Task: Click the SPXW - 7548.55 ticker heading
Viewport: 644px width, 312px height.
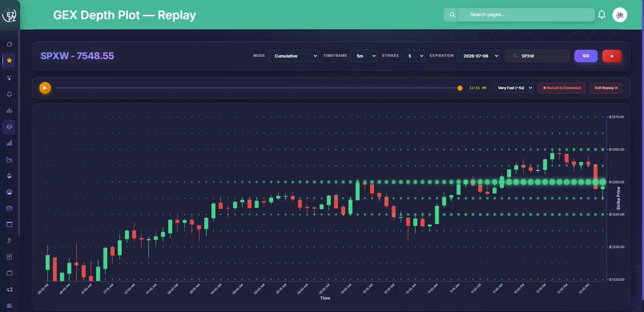Action: pyautogui.click(x=77, y=56)
